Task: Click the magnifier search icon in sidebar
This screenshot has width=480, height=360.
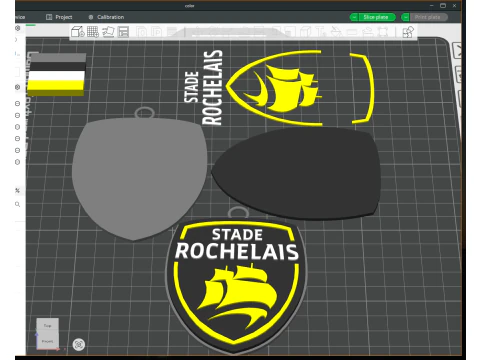Action: [17, 204]
